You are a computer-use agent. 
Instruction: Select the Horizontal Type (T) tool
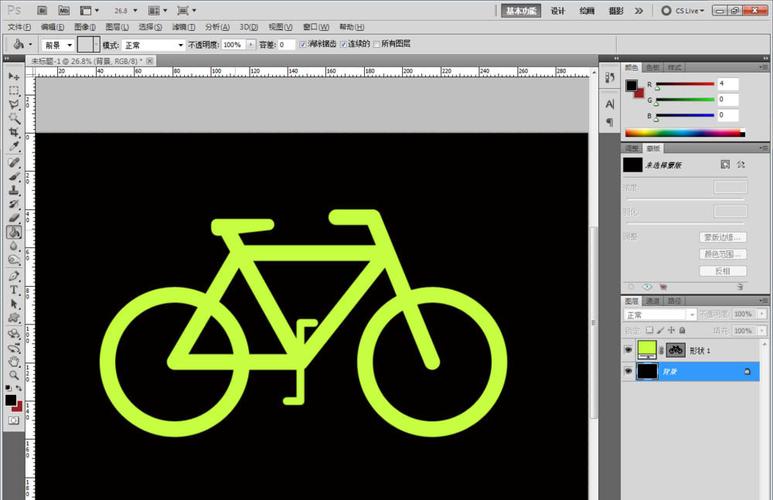coord(14,290)
